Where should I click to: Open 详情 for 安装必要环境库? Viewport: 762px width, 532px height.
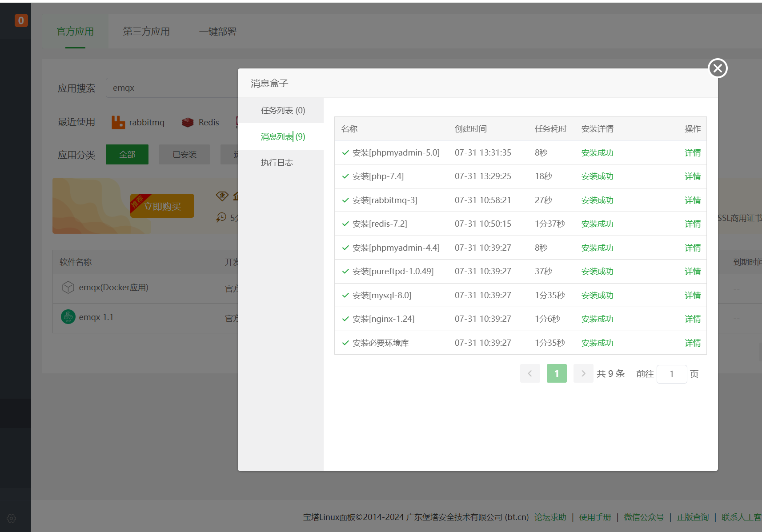[x=692, y=343]
